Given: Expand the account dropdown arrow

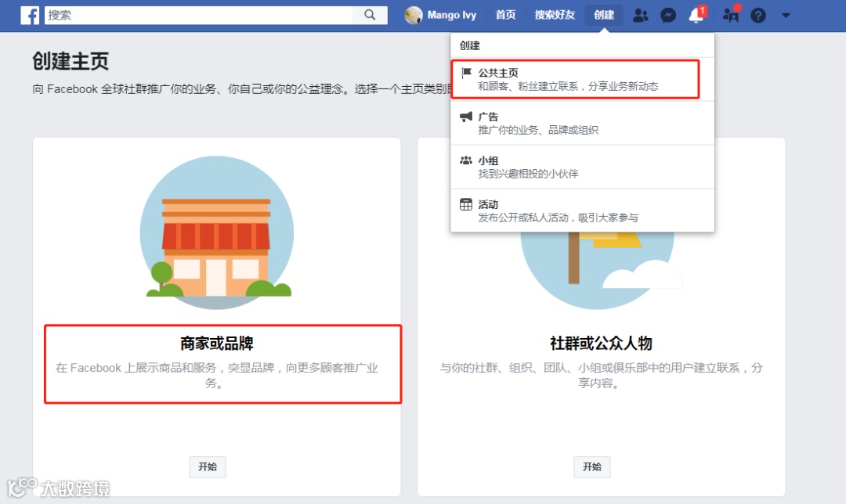Looking at the screenshot, I should pos(786,15).
